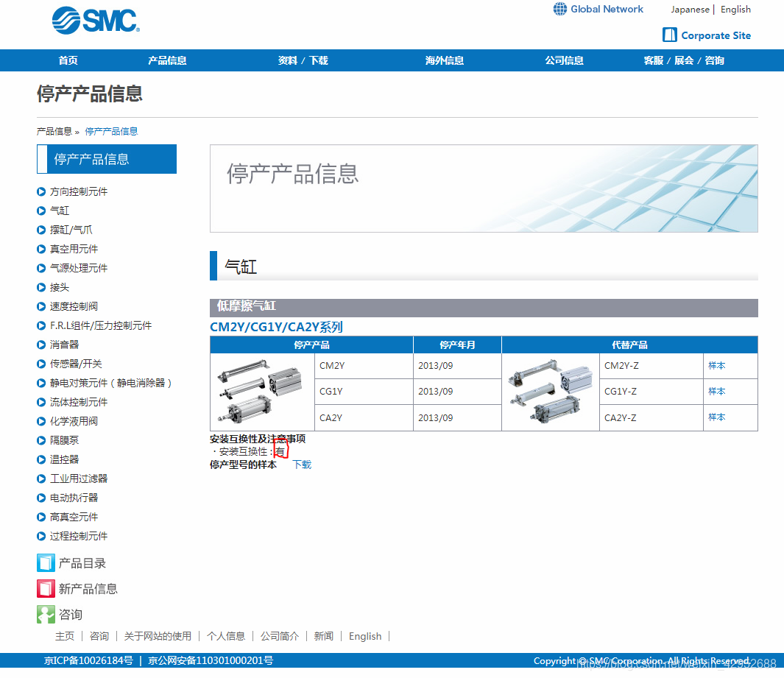Click the 低摩擦气缸 section header
This screenshot has height=678, width=784.
click(484, 306)
